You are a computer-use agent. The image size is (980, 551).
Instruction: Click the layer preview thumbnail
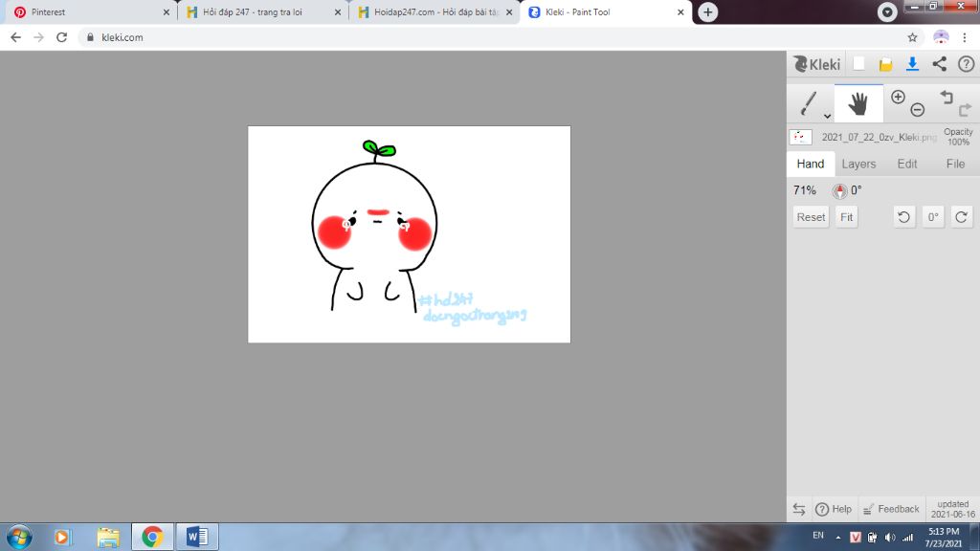tap(801, 137)
